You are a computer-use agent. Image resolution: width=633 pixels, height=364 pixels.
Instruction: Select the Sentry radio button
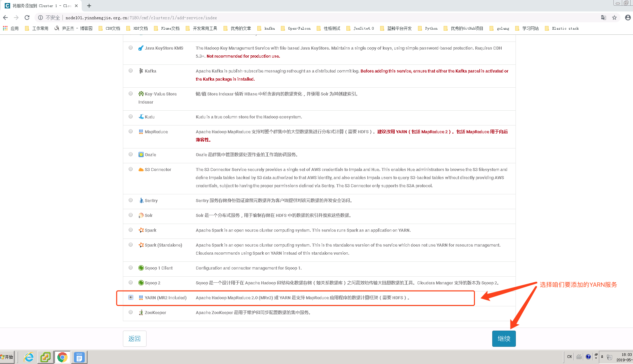(131, 200)
